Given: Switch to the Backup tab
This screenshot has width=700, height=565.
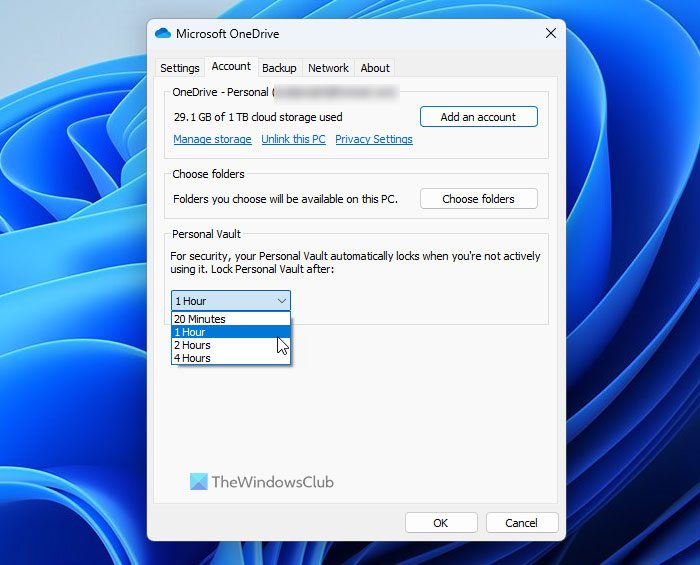Looking at the screenshot, I should [x=279, y=68].
